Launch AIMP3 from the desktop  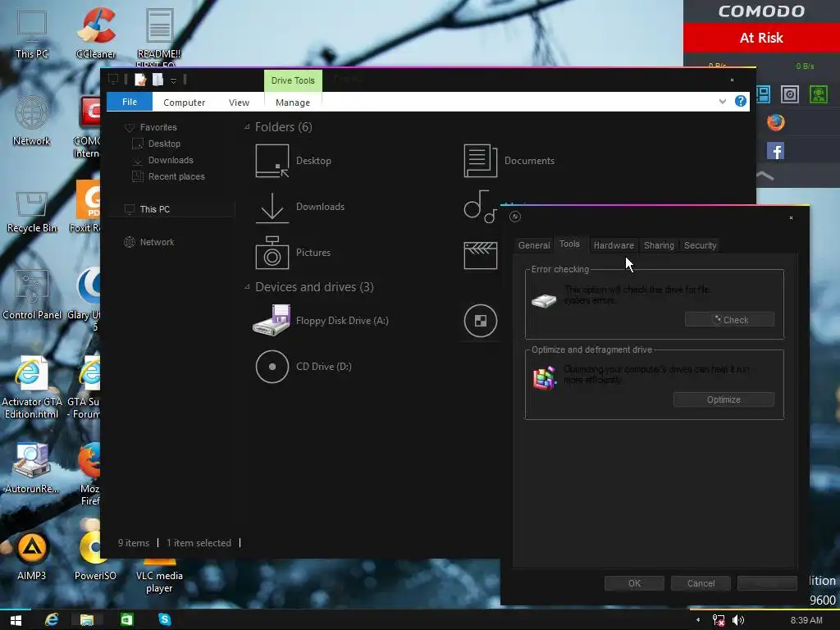coord(32,556)
